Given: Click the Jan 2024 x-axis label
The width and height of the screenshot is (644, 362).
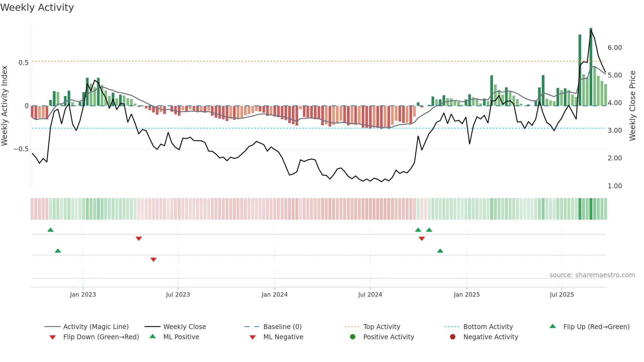Looking at the screenshot, I should coord(275,294).
